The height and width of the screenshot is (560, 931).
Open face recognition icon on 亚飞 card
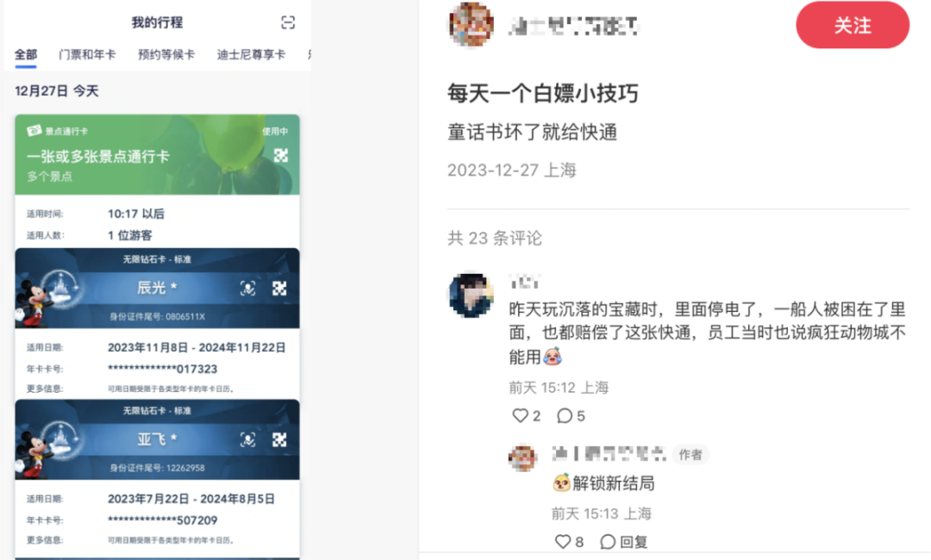[247, 439]
